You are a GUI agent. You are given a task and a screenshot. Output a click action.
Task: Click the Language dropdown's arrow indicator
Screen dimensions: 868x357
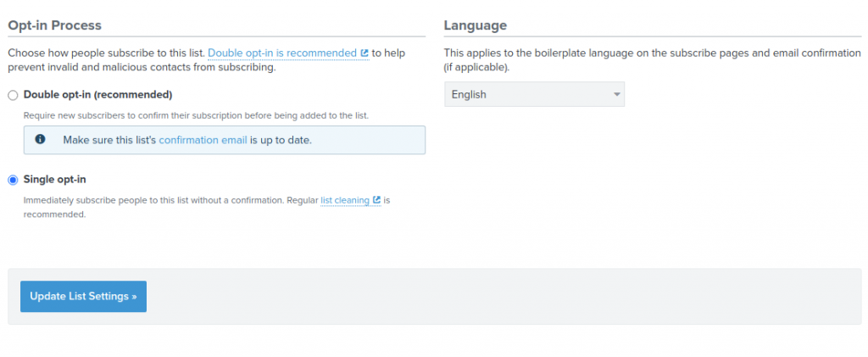[617, 95]
